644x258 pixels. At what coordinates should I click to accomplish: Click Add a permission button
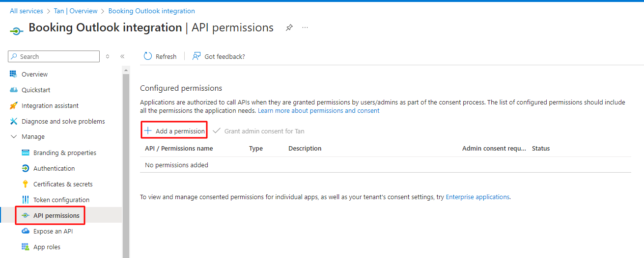(174, 131)
